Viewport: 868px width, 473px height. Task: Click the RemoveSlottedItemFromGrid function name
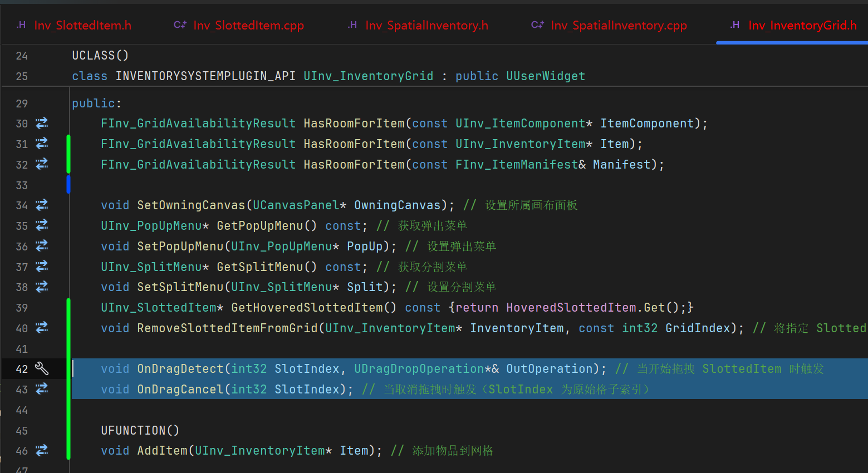[227, 328]
